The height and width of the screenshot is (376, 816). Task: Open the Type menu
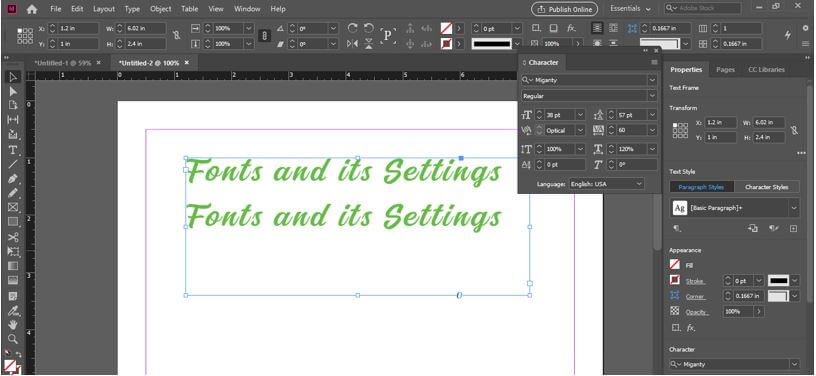(132, 9)
